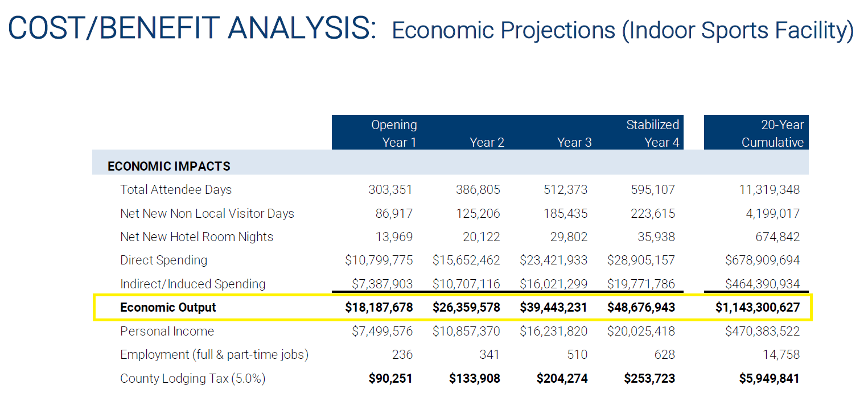Select the hotel room nights value 29,802
The width and height of the screenshot is (868, 414).
pos(569,237)
